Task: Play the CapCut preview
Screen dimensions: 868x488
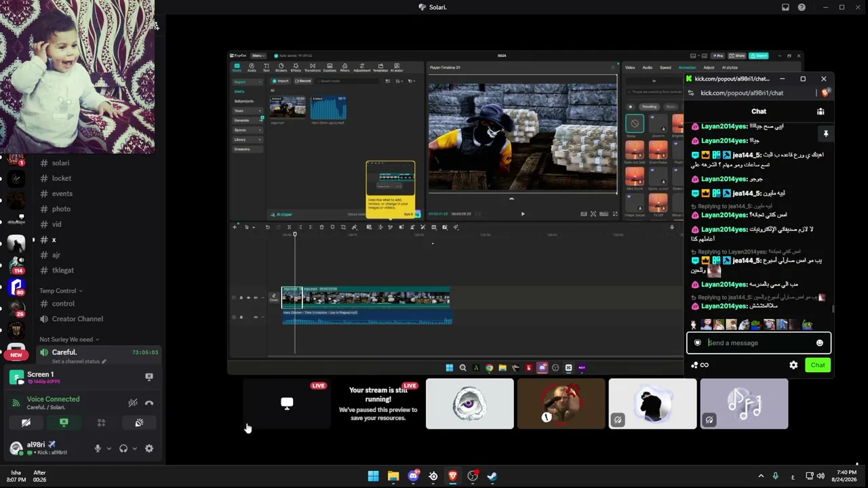Action: point(522,214)
